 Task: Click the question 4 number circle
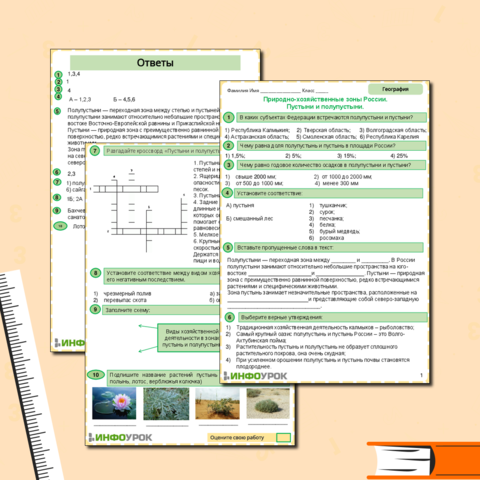pos(227,193)
